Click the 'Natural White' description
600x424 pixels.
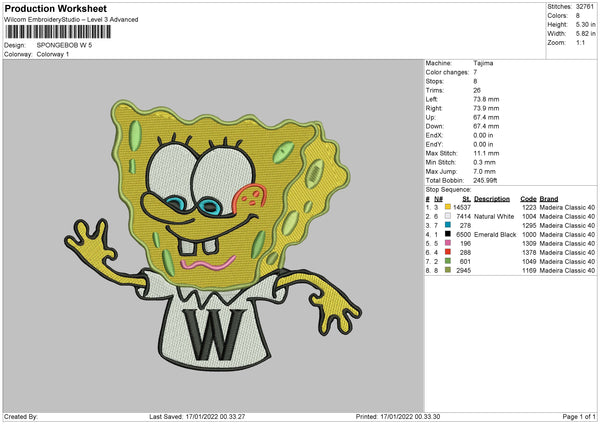(494, 217)
